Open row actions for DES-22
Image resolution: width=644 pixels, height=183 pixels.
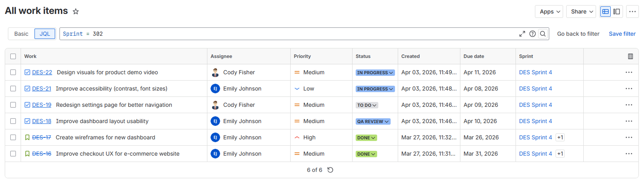(x=629, y=72)
